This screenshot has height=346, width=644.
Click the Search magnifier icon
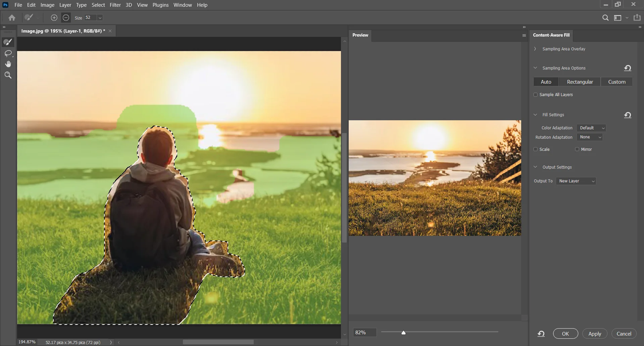605,18
